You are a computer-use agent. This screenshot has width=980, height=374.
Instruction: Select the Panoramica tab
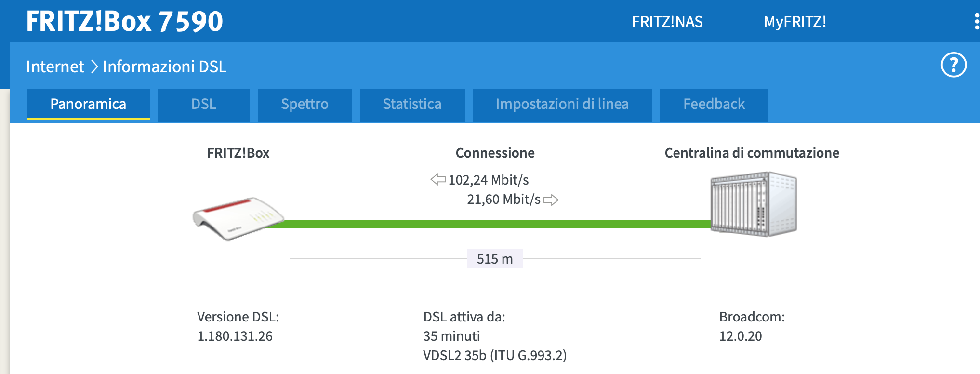pyautogui.click(x=88, y=104)
